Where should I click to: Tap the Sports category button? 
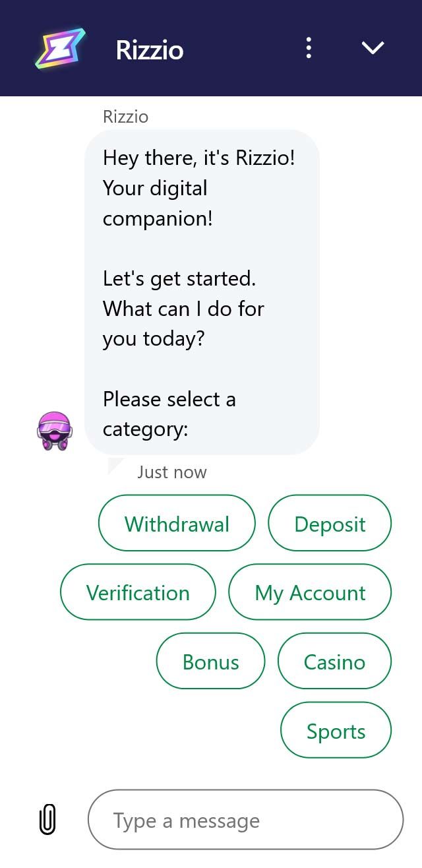[336, 731]
